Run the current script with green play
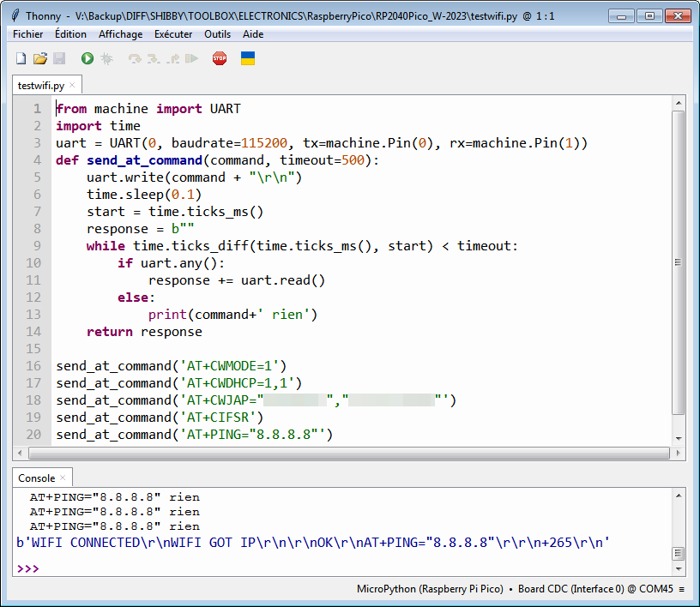The image size is (700, 607). tap(87, 58)
